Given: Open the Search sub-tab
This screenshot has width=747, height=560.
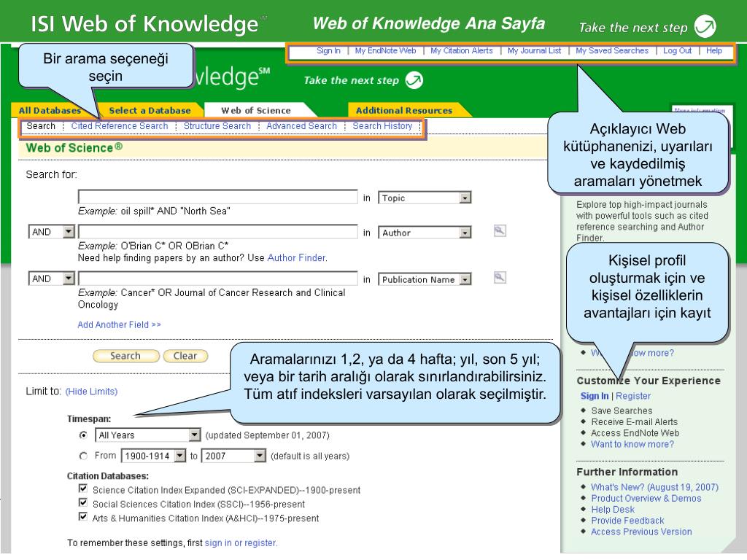Looking at the screenshot, I should [41, 125].
